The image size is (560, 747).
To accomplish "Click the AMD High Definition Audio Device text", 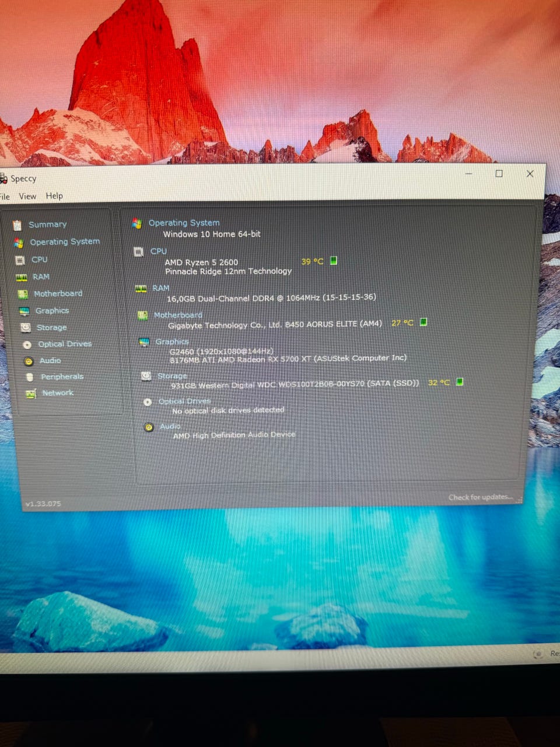I will click(x=235, y=435).
